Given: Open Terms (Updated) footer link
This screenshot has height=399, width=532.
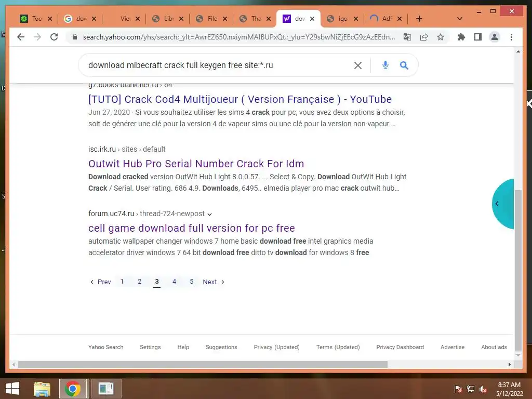Looking at the screenshot, I should coord(338,347).
